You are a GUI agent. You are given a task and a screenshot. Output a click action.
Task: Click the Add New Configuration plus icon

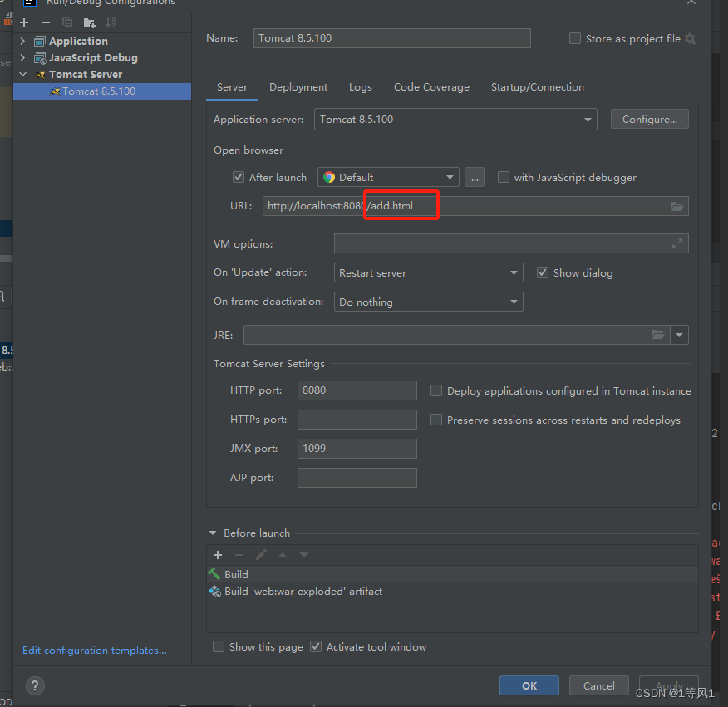(x=24, y=22)
